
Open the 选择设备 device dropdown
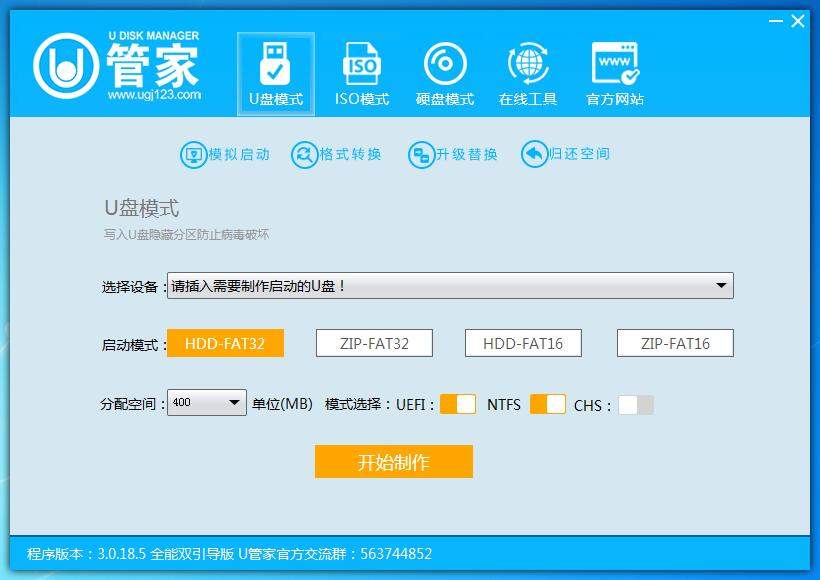(450, 285)
